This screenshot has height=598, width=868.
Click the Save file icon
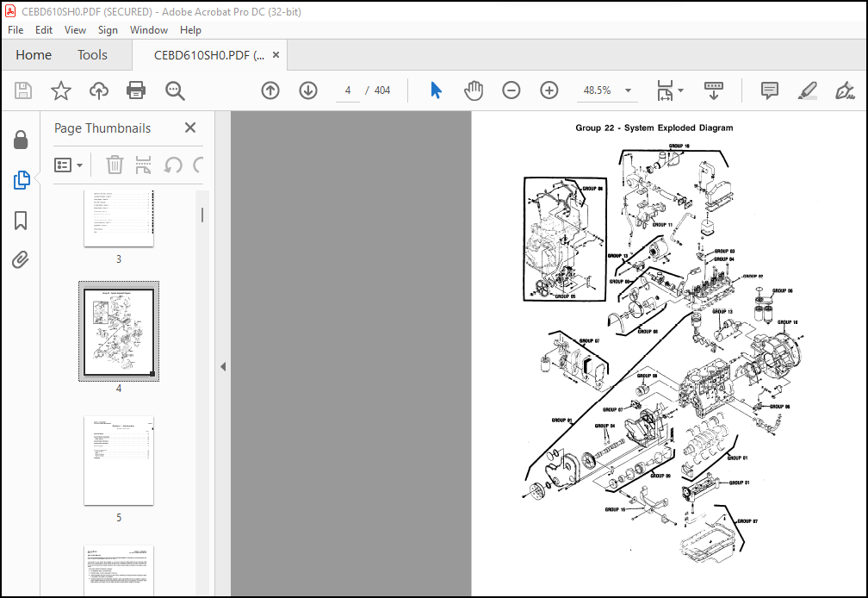point(22,90)
